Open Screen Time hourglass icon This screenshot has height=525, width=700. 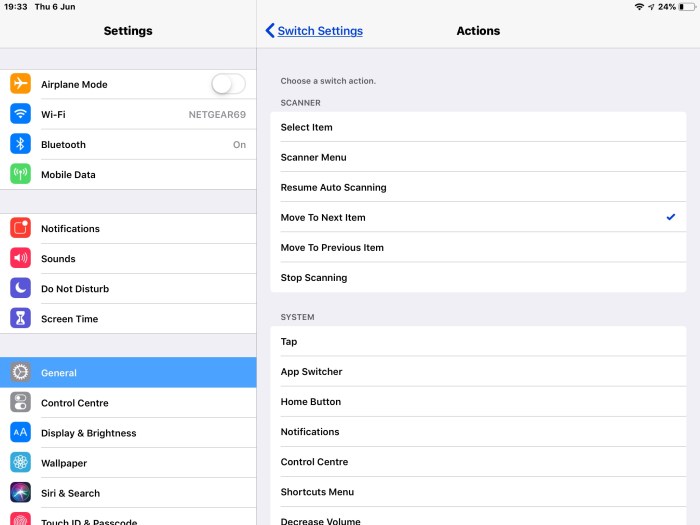[x=20, y=318]
